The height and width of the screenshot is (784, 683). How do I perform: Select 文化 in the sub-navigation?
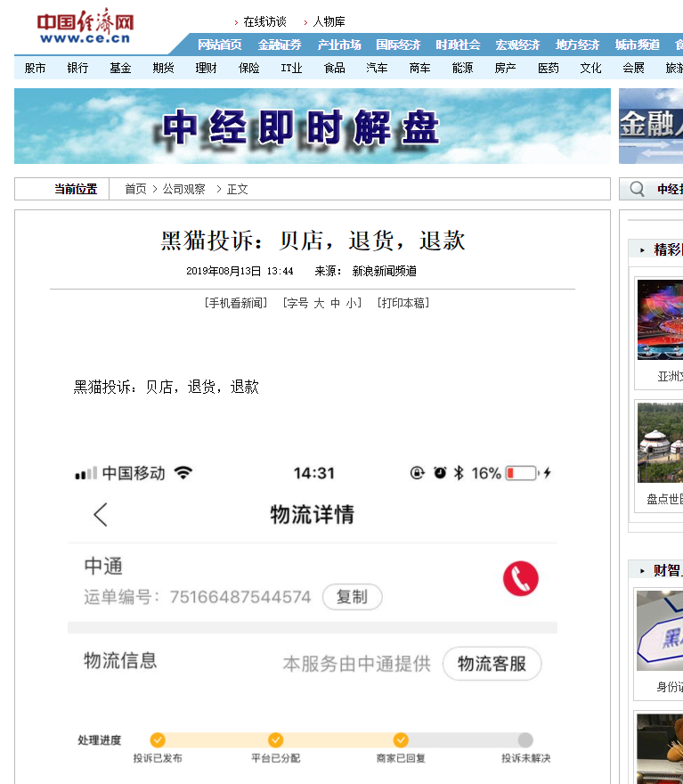click(590, 68)
